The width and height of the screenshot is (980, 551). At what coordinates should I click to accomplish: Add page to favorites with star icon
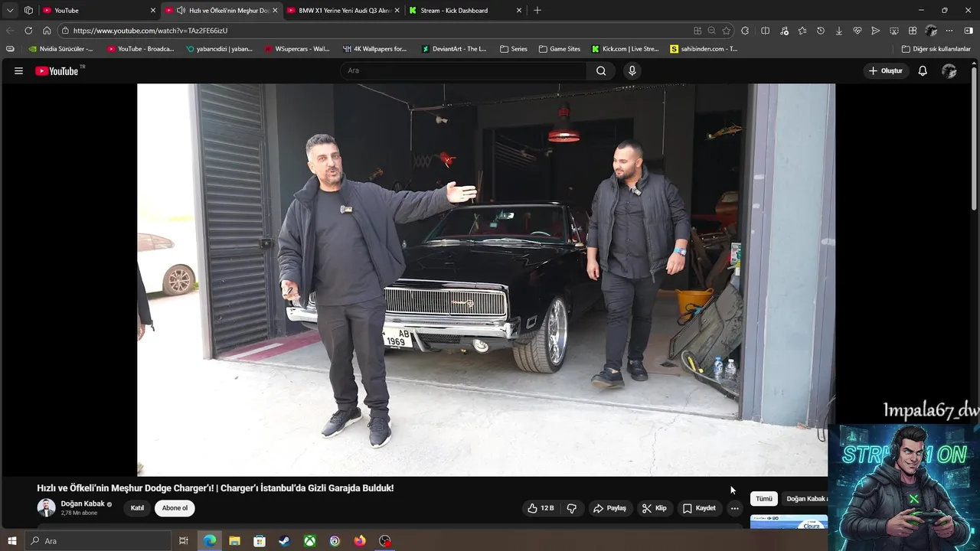click(x=726, y=31)
